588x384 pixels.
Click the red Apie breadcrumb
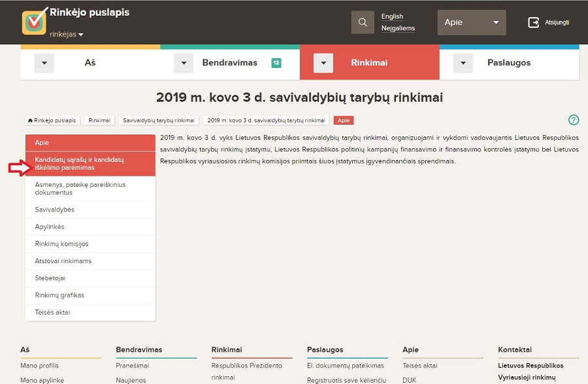[344, 120]
